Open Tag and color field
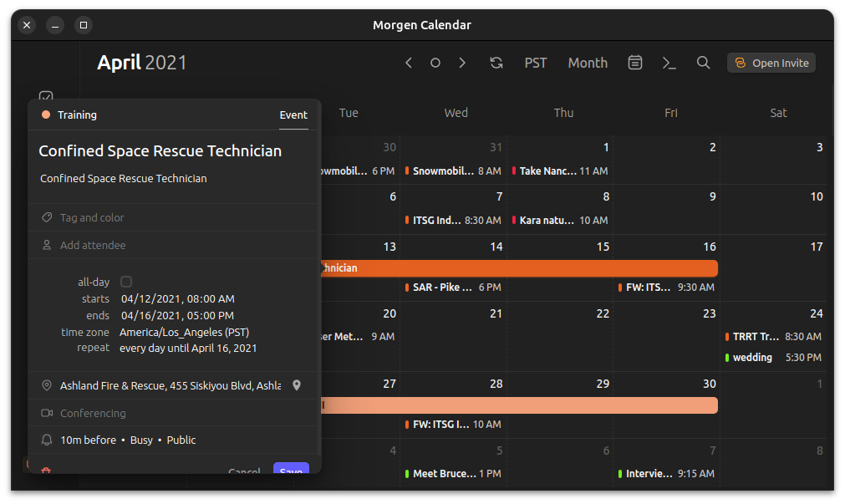 pos(172,218)
